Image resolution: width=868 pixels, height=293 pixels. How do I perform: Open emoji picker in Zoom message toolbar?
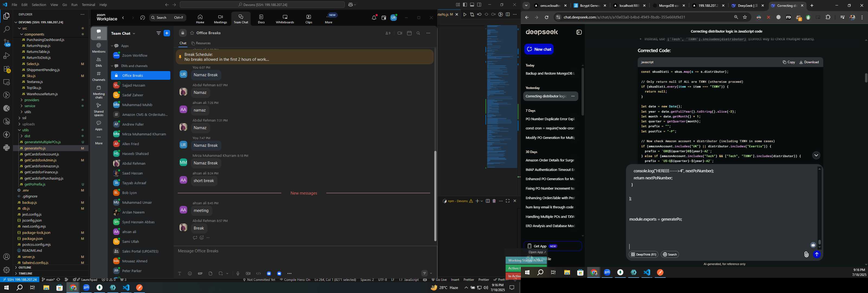click(x=190, y=273)
